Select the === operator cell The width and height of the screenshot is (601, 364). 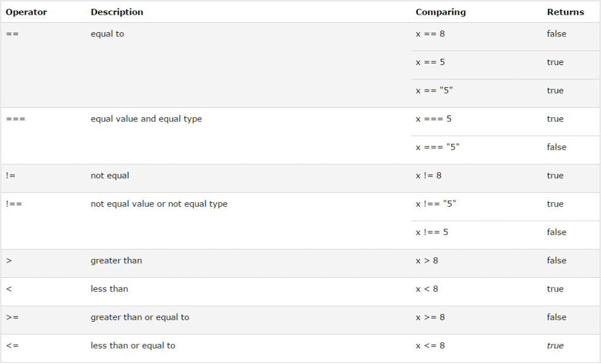[x=16, y=118]
